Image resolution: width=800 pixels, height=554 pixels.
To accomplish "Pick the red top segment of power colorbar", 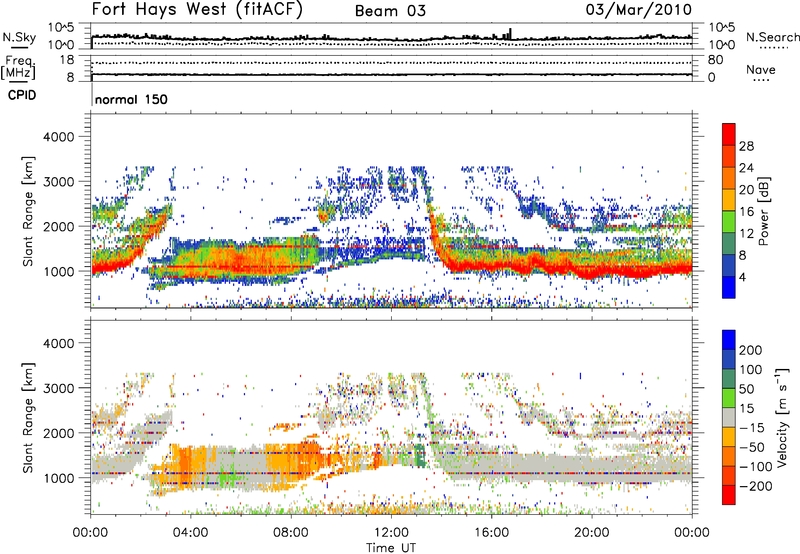I will coord(729,134).
